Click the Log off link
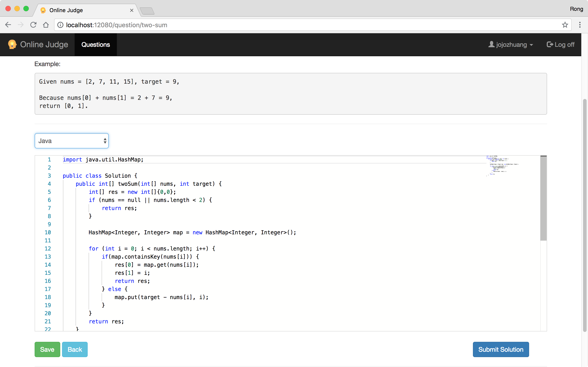The width and height of the screenshot is (588, 367). [x=560, y=45]
